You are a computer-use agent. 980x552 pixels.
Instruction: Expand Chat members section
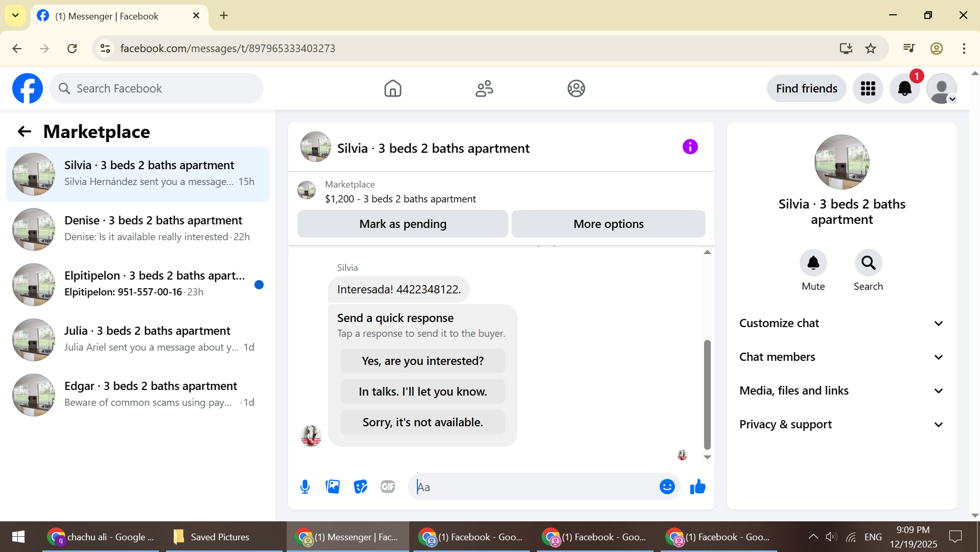pyautogui.click(x=842, y=357)
